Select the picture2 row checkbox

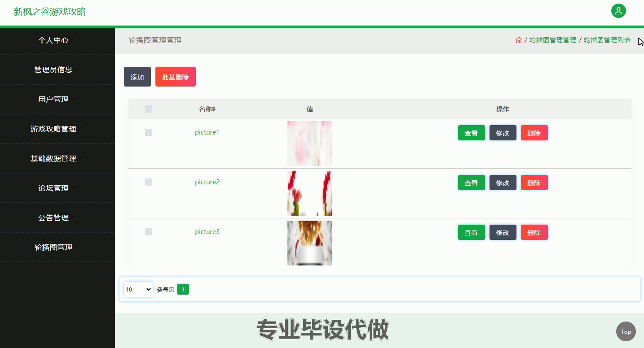149,182
